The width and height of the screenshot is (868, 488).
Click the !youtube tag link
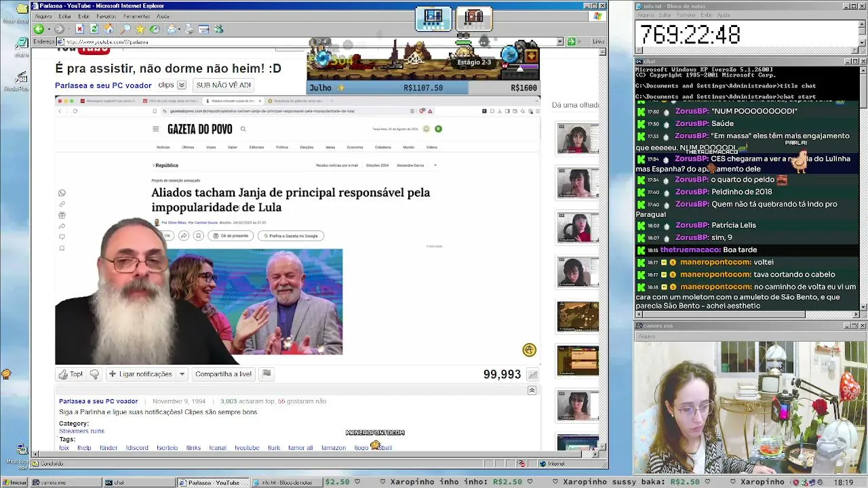pyautogui.click(x=247, y=448)
